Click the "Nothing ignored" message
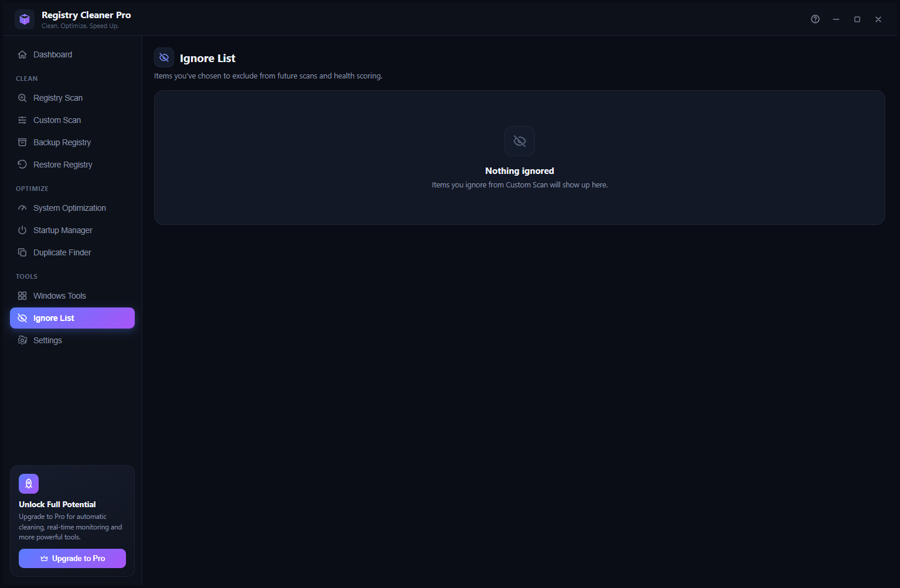Viewport: 900px width, 588px height. (x=520, y=171)
